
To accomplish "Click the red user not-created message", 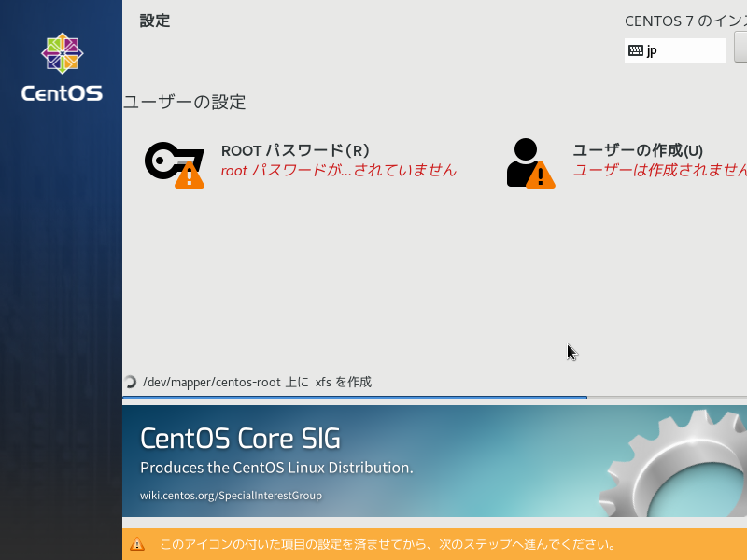I will (659, 171).
